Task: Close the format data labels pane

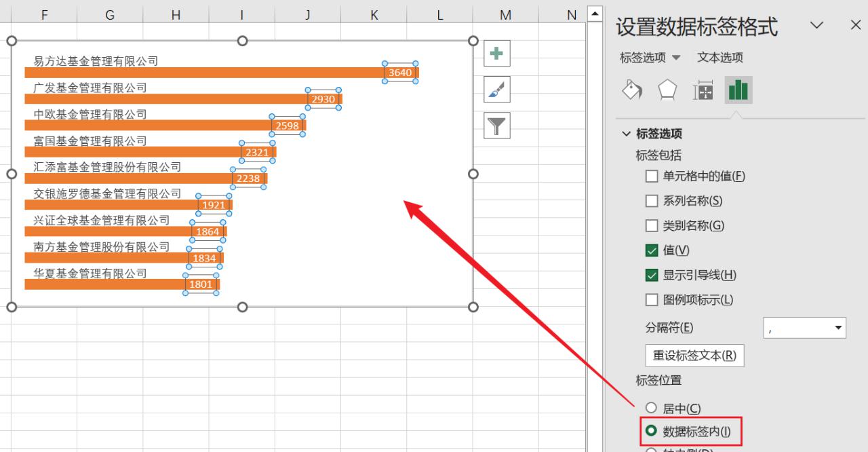Action: pos(856,25)
